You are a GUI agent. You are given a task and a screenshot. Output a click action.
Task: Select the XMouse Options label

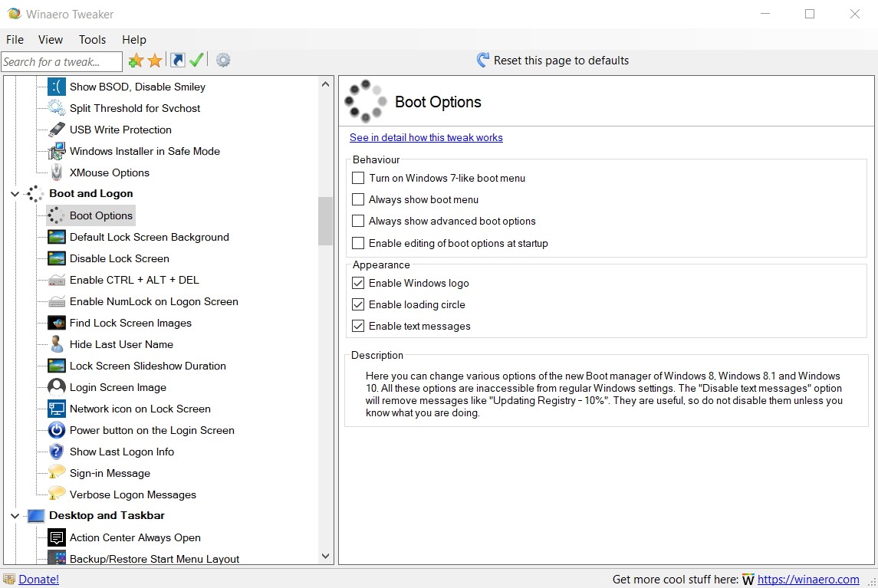(x=109, y=172)
